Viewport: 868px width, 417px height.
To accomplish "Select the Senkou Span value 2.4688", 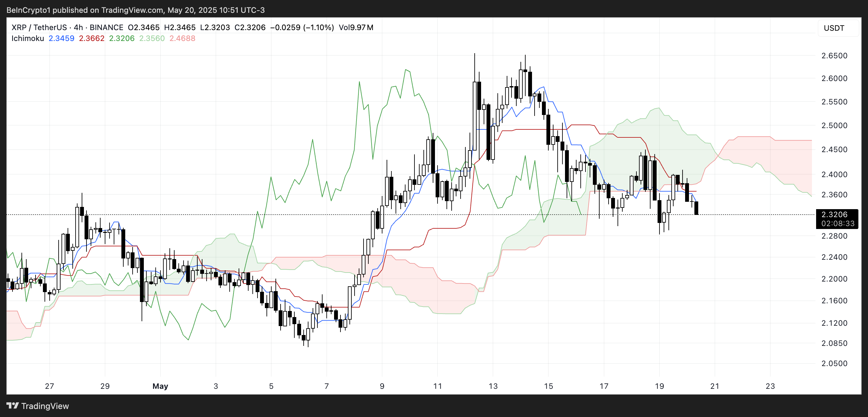I will point(182,38).
